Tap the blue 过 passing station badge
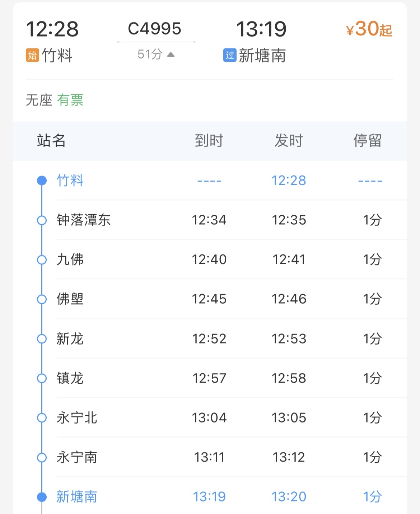The image size is (420, 514). click(230, 55)
